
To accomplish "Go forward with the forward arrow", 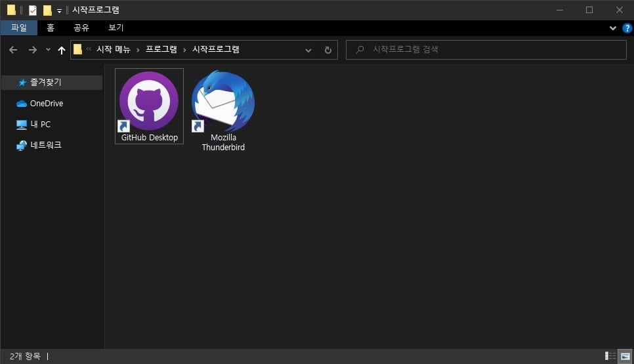I will (x=33, y=50).
